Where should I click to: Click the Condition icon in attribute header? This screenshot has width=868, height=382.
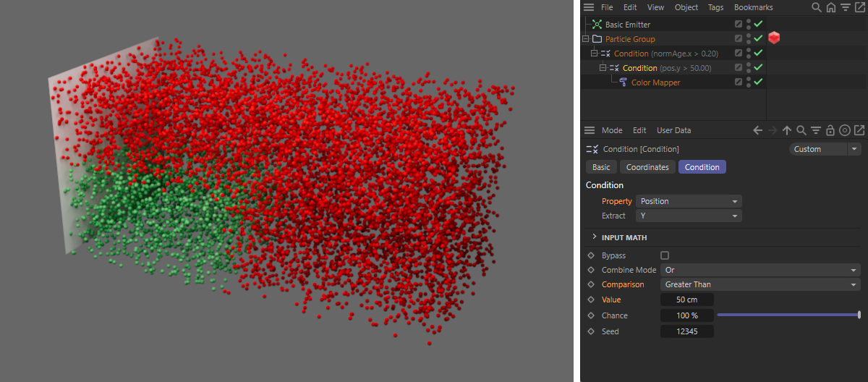pyautogui.click(x=592, y=149)
